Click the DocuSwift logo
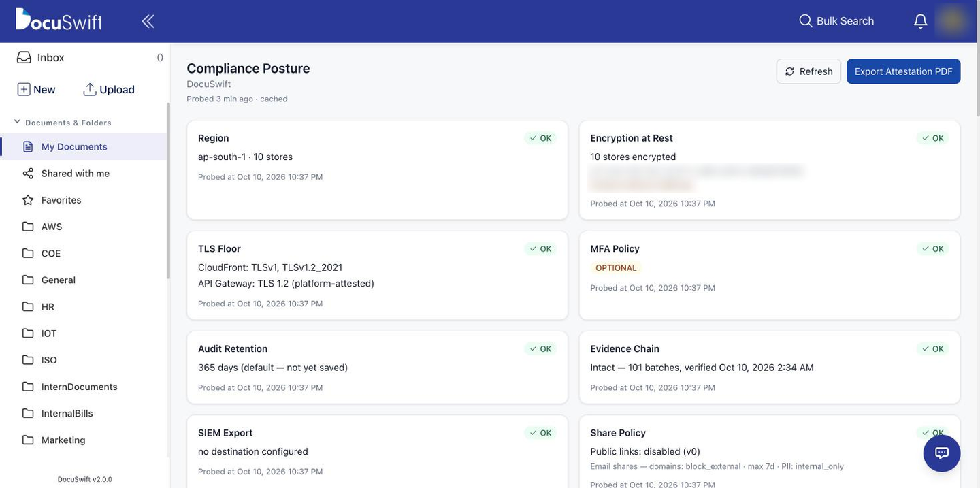This screenshot has height=488, width=980. coord(59,20)
